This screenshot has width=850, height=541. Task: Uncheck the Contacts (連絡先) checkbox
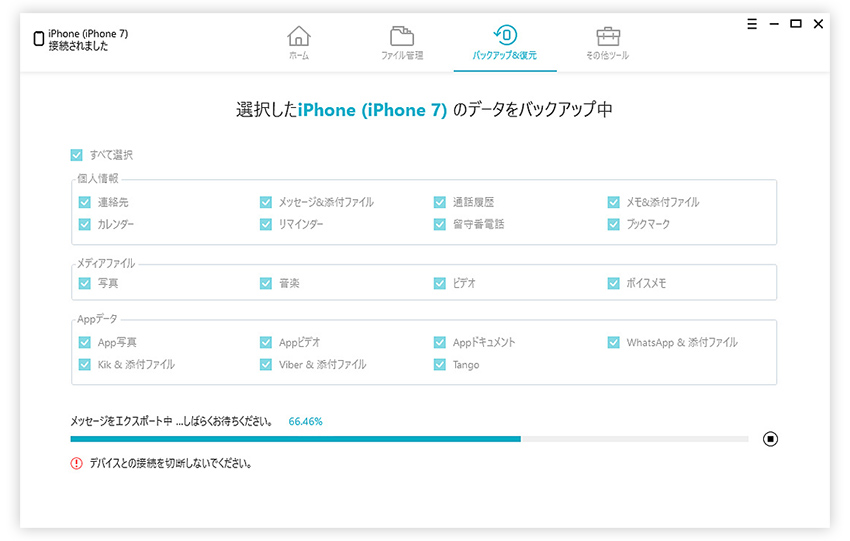pyautogui.click(x=84, y=202)
